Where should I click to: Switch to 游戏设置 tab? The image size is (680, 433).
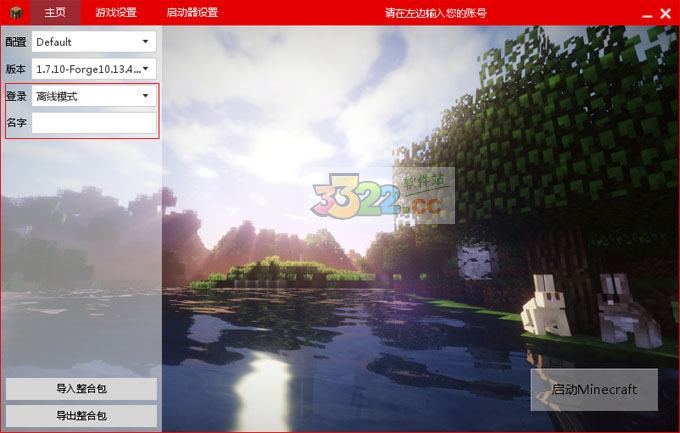point(116,12)
